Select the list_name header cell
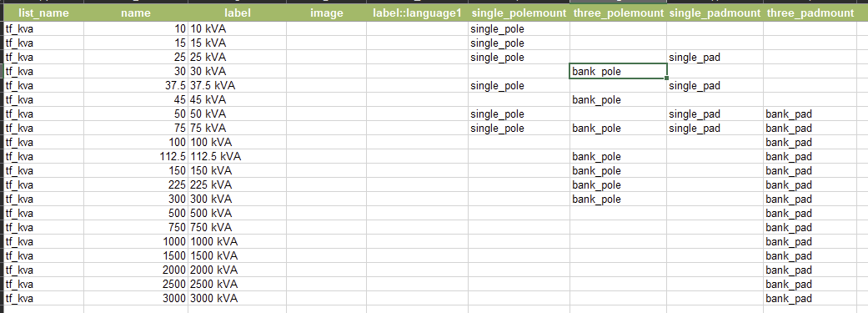This screenshot has height=313, width=868. click(43, 13)
